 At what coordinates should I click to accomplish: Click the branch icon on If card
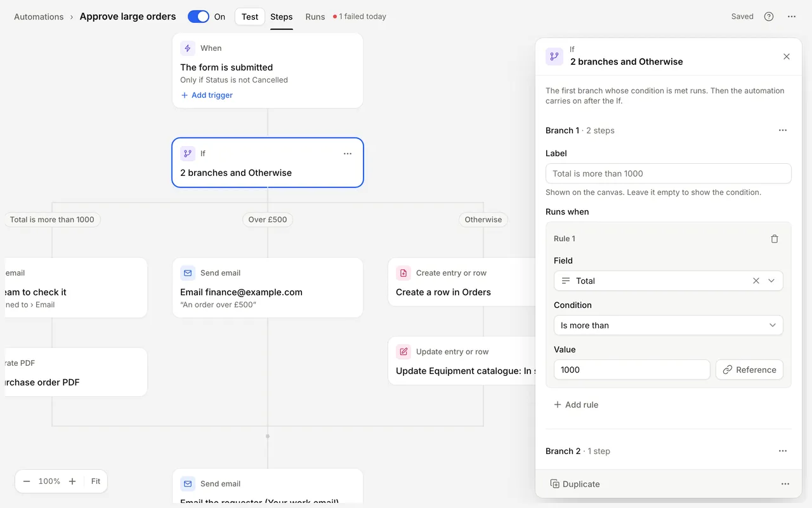188,154
